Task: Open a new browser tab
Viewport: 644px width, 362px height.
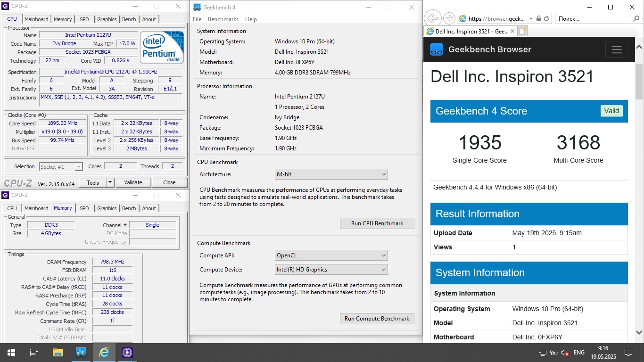Action: pyautogui.click(x=522, y=31)
